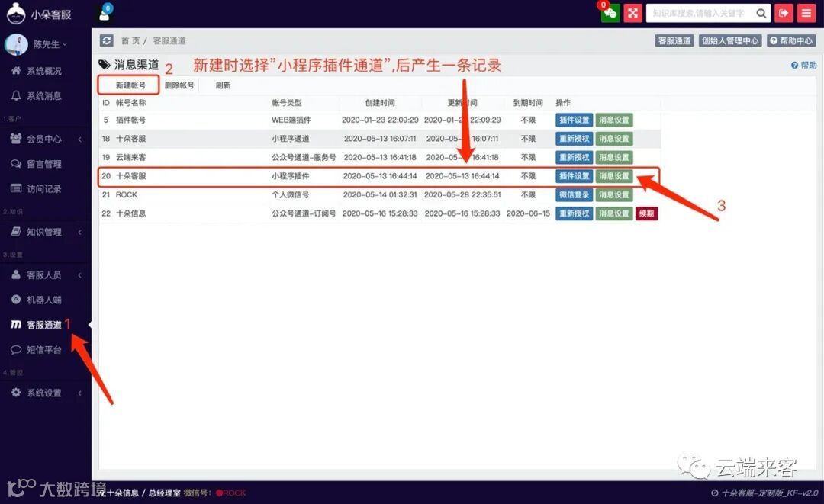Click 消息设置 for 小程序插件 row

pyautogui.click(x=613, y=176)
